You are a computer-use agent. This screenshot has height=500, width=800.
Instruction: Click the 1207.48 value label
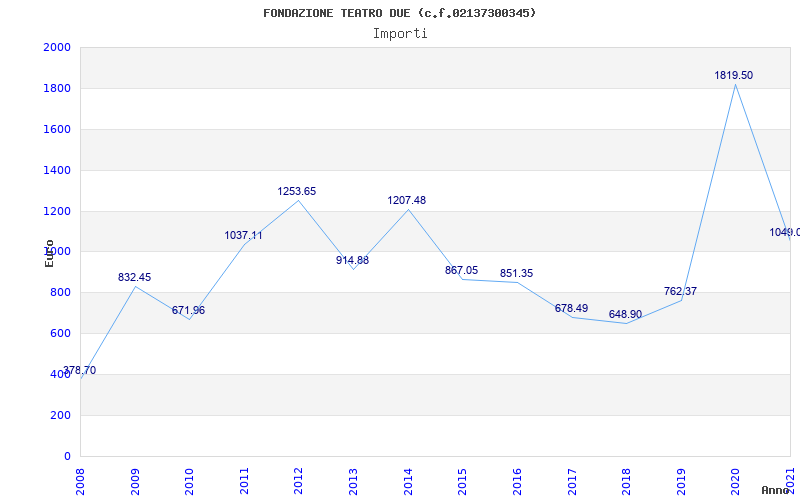(407, 201)
